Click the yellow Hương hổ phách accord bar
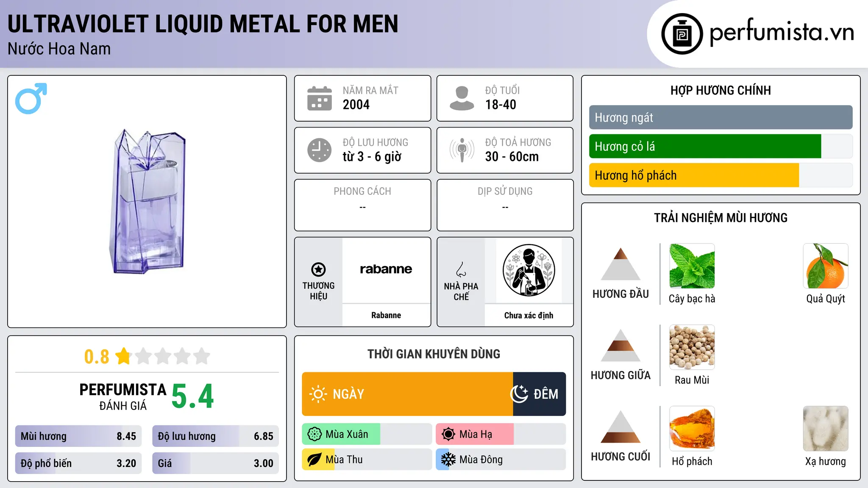The height and width of the screenshot is (488, 868). [694, 175]
